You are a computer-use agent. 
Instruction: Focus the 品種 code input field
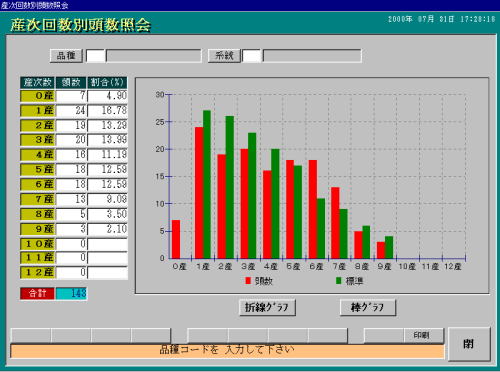click(96, 56)
